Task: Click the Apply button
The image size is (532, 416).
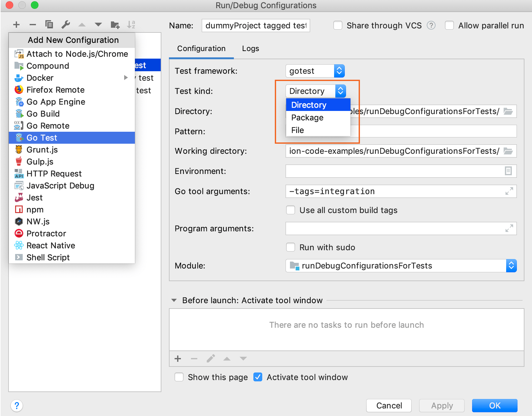Action: coord(442,406)
